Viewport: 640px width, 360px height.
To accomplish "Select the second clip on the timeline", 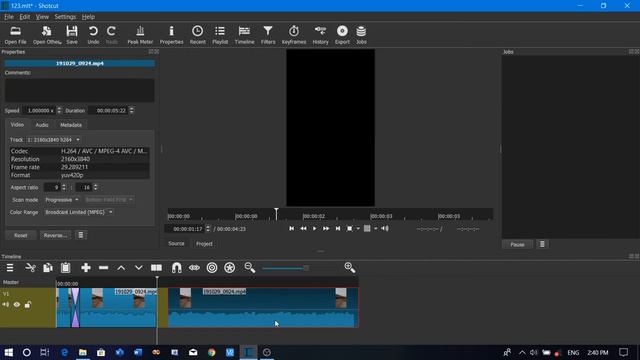I will pos(263,307).
